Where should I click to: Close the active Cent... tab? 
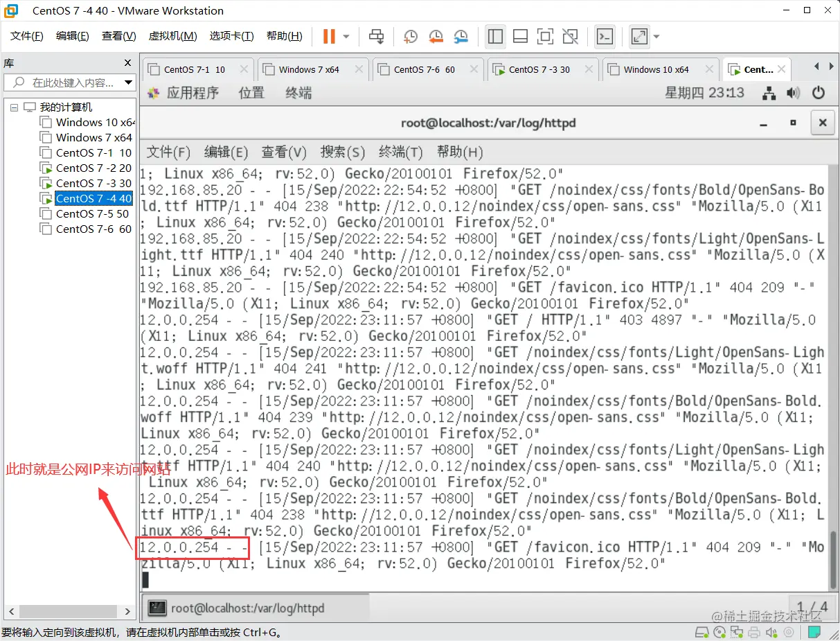(781, 69)
